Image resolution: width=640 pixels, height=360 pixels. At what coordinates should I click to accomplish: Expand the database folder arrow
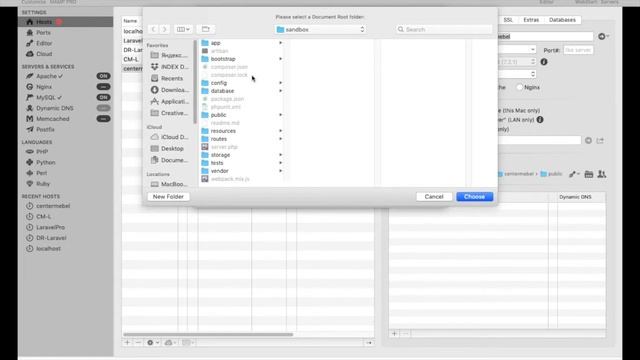[x=280, y=91]
